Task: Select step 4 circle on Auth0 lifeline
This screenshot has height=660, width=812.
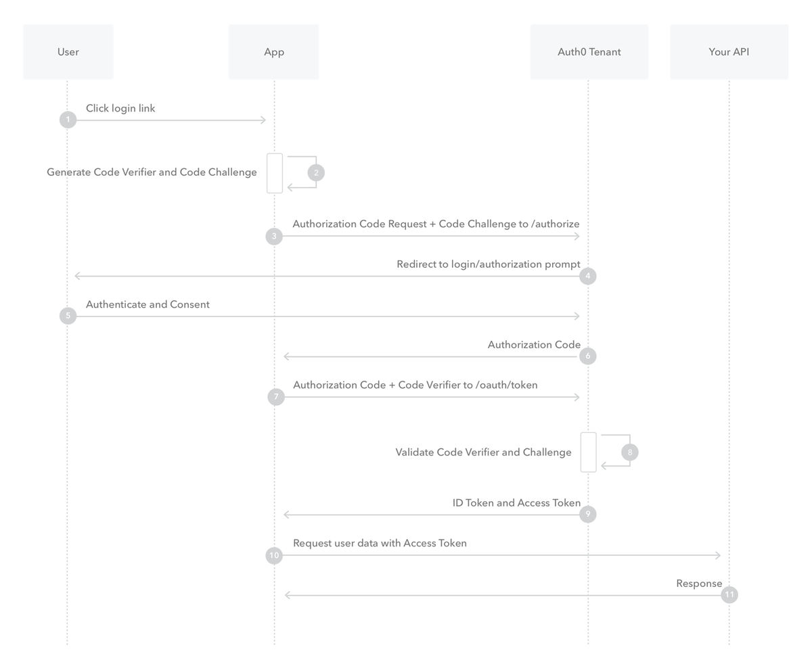Action: click(588, 276)
